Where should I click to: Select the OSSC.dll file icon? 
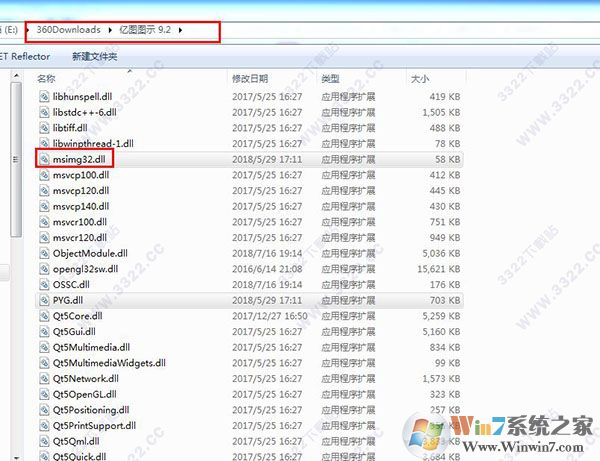click(44, 285)
